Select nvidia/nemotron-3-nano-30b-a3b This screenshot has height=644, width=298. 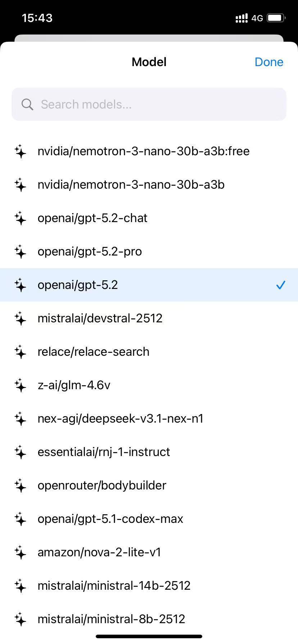131,185
